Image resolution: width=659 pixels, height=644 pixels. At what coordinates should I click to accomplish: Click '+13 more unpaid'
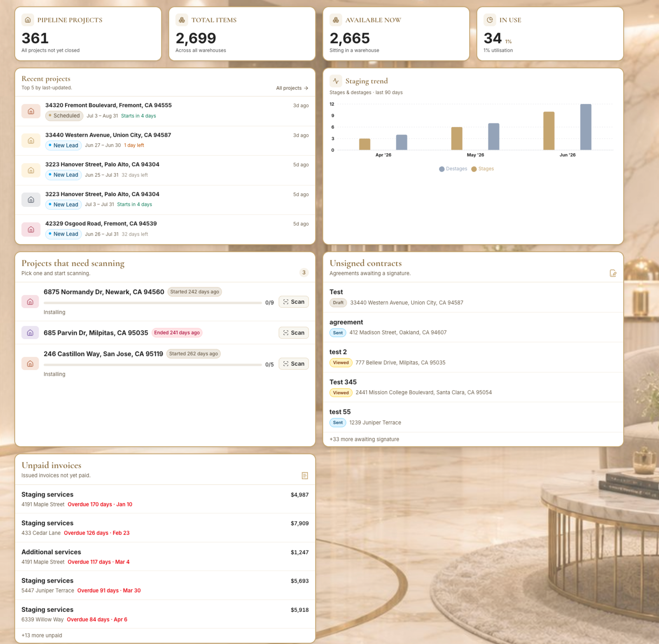(x=42, y=635)
